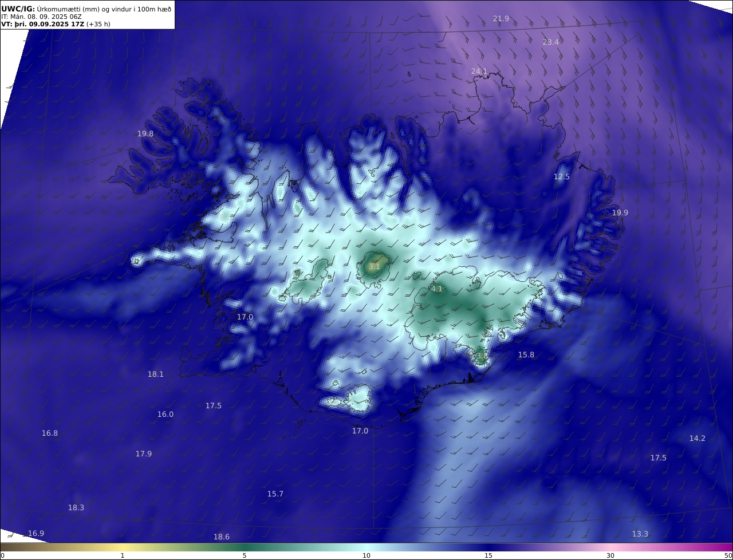Click the 19.9 value label

pyautogui.click(x=620, y=212)
